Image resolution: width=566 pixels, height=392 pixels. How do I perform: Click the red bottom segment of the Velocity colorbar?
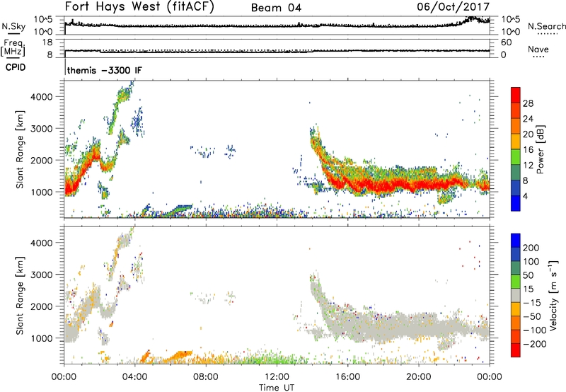516,350
